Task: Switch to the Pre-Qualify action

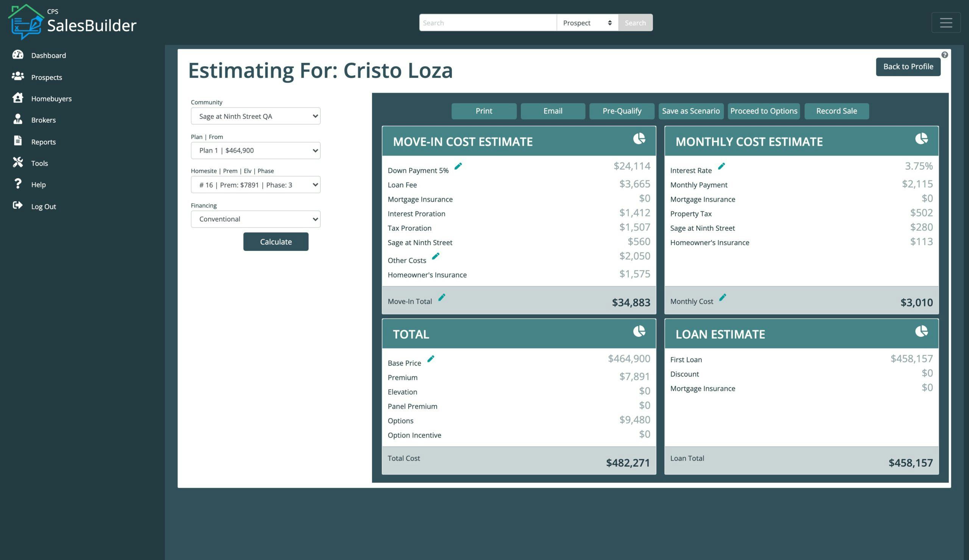Action: (622, 111)
